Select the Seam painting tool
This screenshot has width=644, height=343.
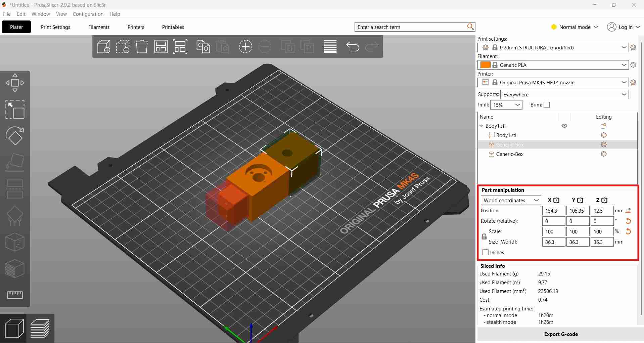pyautogui.click(x=15, y=242)
